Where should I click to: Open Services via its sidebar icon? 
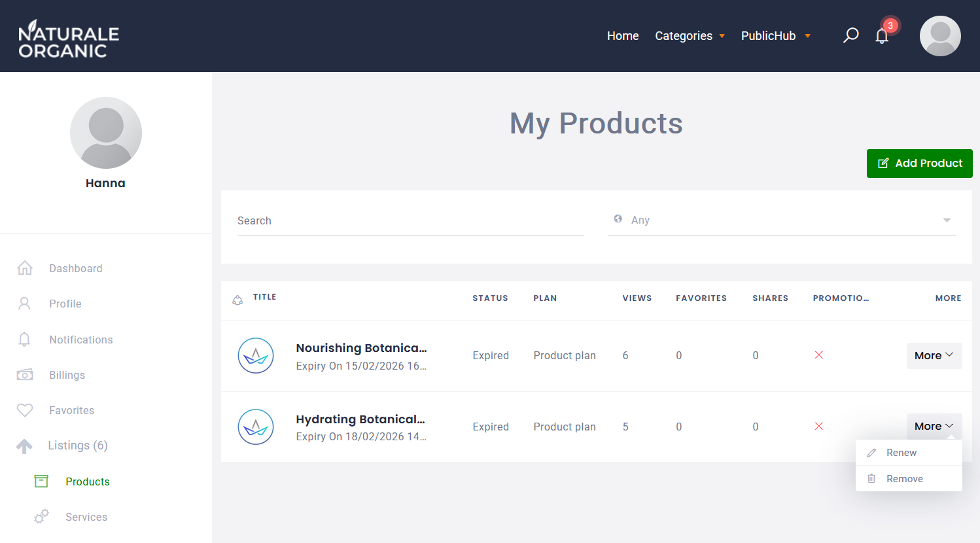pos(41,516)
